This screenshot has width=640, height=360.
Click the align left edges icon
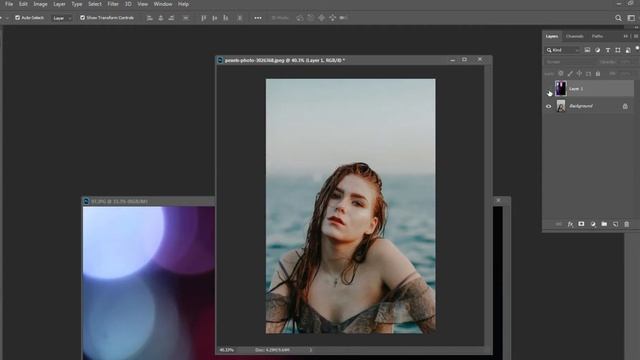[x=150, y=18]
